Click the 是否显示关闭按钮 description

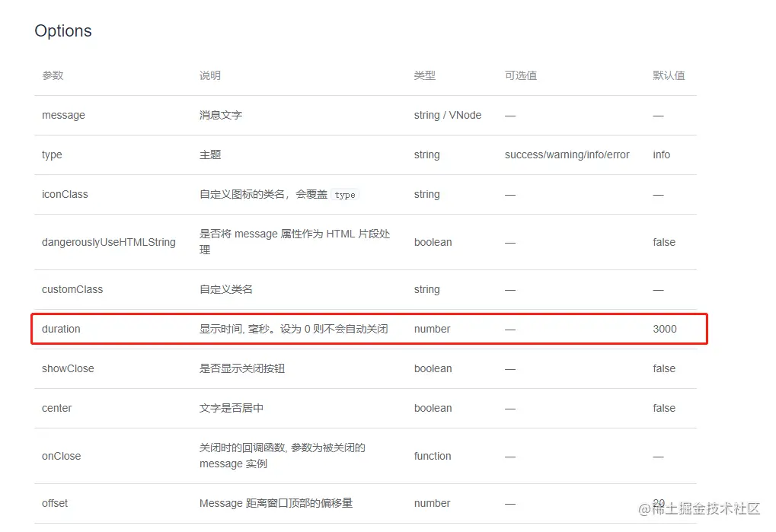tap(241, 368)
